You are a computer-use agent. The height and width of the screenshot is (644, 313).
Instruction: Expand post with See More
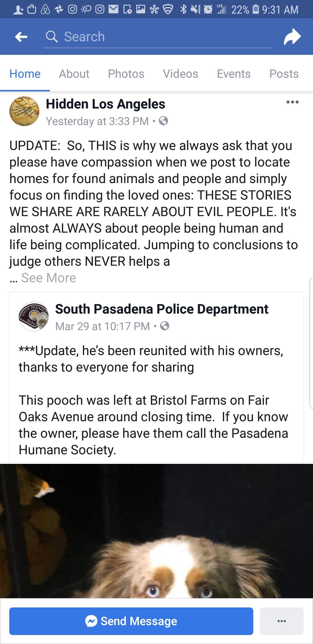click(x=49, y=278)
